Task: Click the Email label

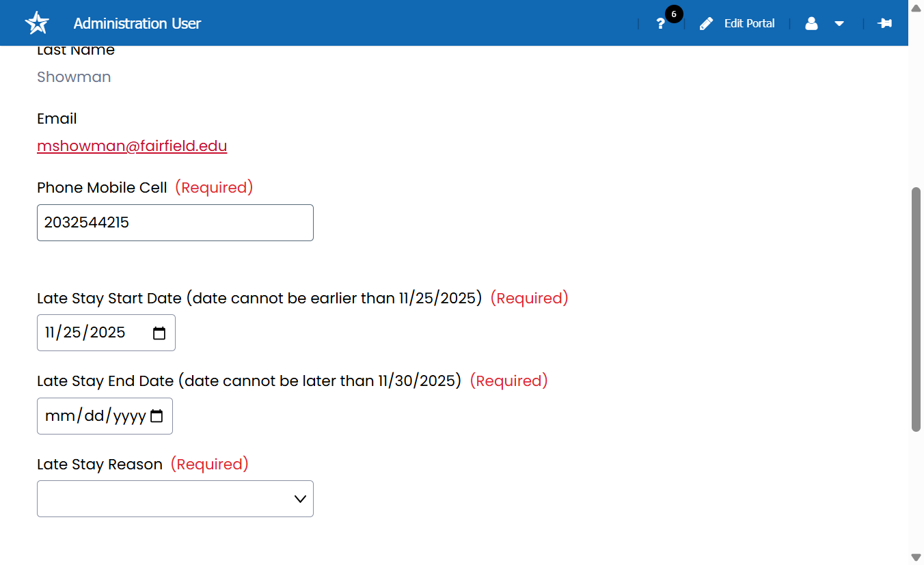Action: (x=57, y=119)
